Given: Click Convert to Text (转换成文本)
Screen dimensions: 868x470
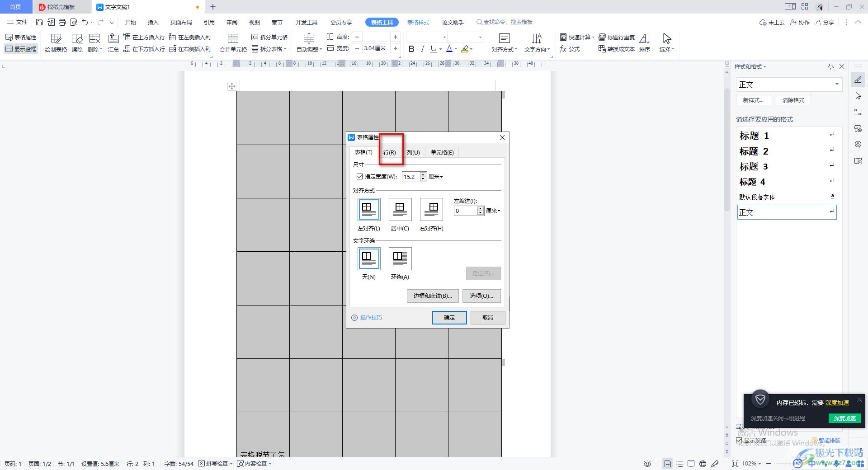Looking at the screenshot, I should (617, 49).
